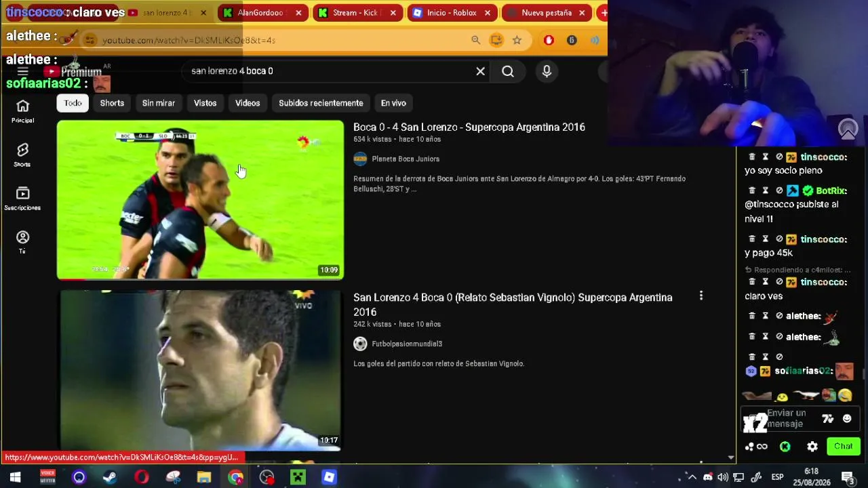Open Discord from the system tray
Image resolution: width=868 pixels, height=488 pixels.
707,477
